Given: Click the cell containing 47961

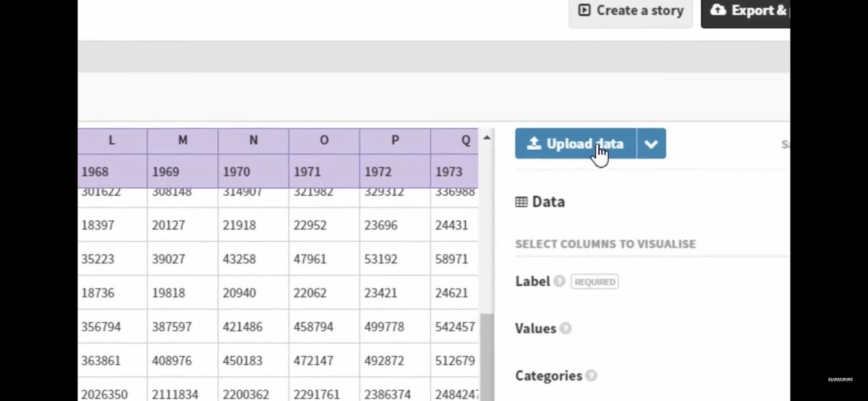Looking at the screenshot, I should click(x=325, y=259).
